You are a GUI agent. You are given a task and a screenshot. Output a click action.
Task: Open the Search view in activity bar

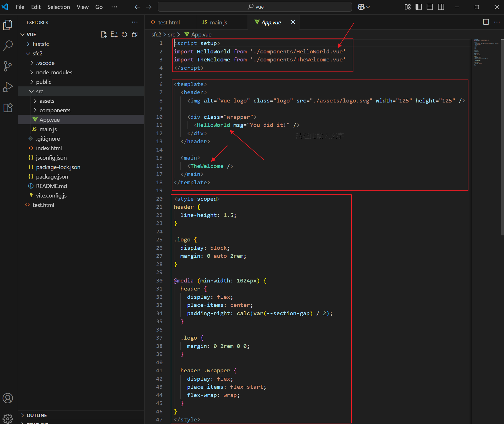coord(8,45)
